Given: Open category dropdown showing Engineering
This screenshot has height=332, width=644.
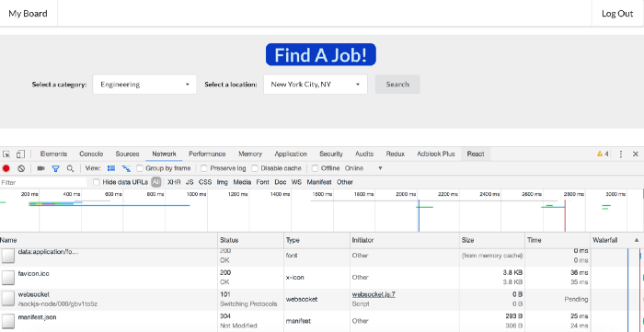Looking at the screenshot, I should coord(144,84).
